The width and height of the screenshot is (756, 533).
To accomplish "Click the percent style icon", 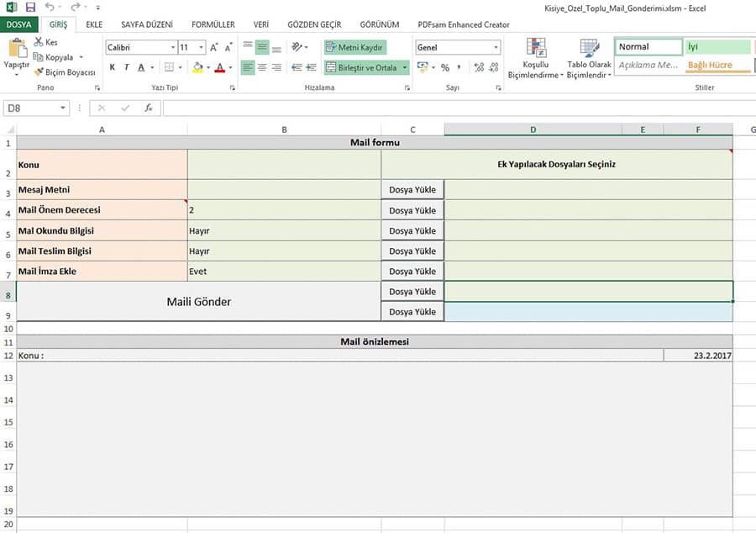I will point(445,67).
